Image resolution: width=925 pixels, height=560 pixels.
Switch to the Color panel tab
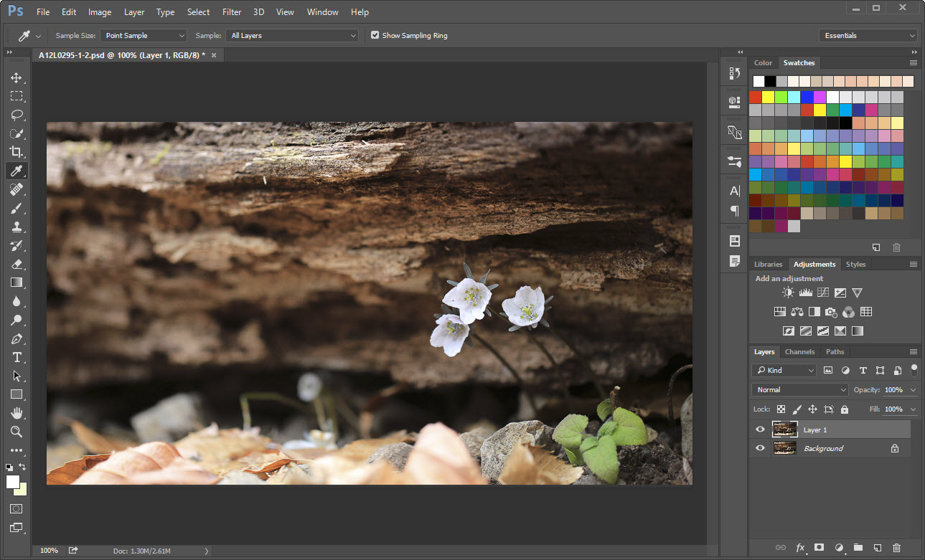tap(763, 62)
